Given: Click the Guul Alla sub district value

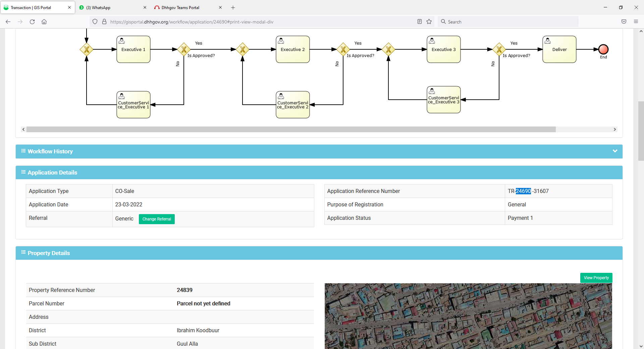Looking at the screenshot, I should (187, 344).
